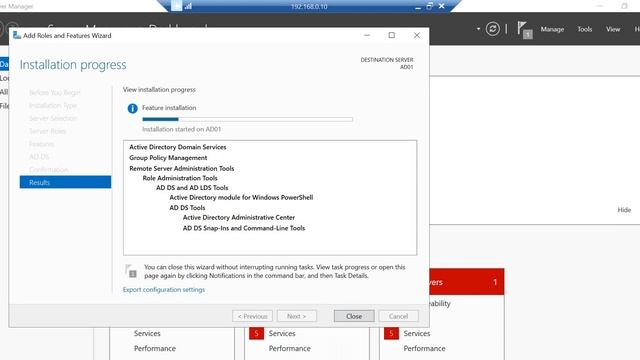Click 'Active Directory Administrative Center' row
Viewport: 640px width, 360px height.
click(239, 218)
